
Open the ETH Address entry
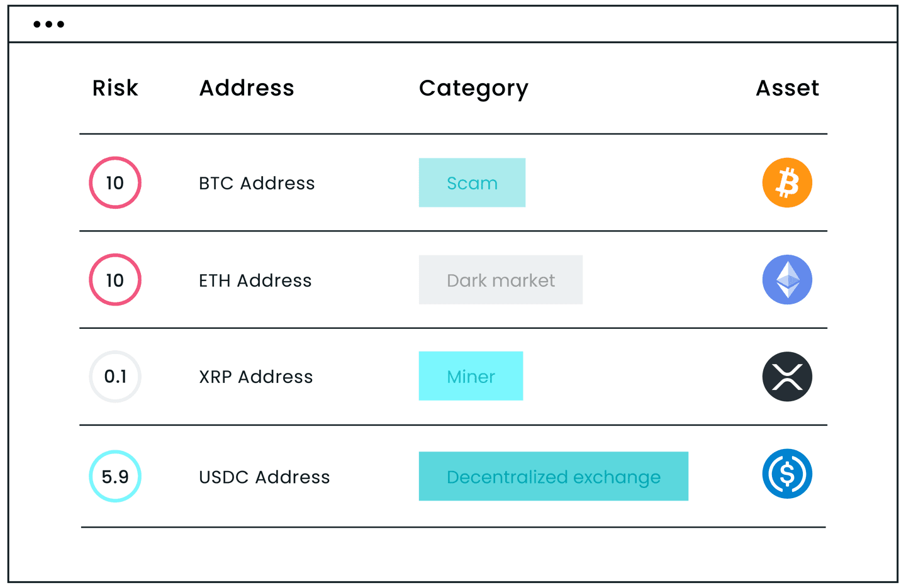point(255,280)
